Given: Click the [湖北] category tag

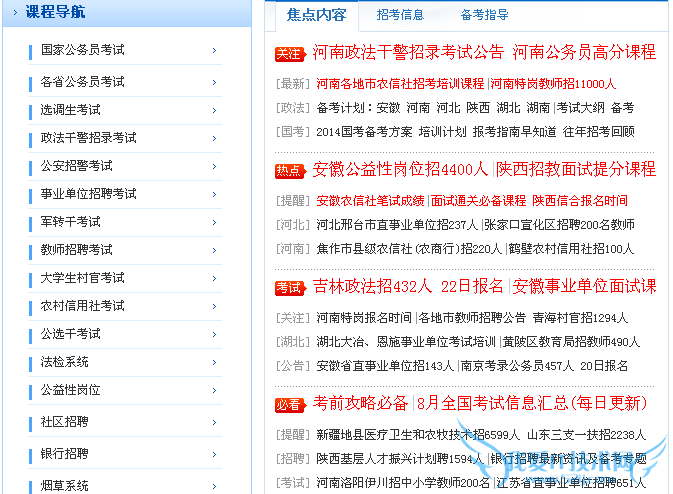Looking at the screenshot, I should point(293,342).
